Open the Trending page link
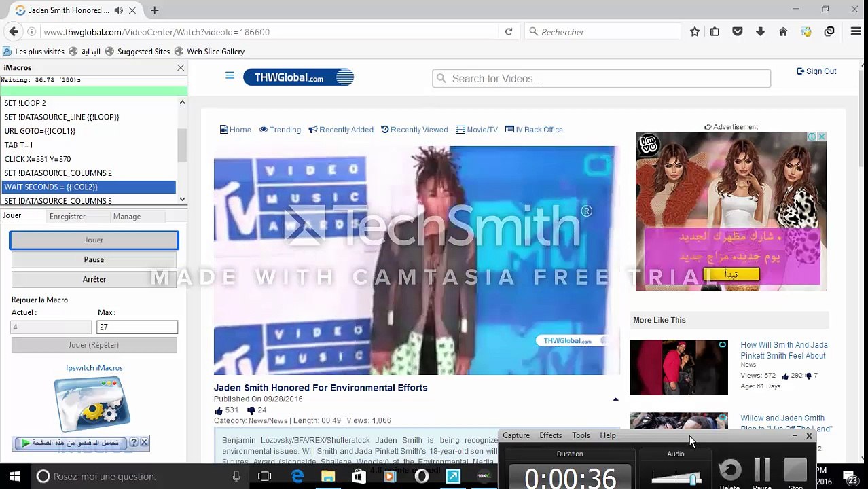This screenshot has width=868, height=489. (x=280, y=130)
